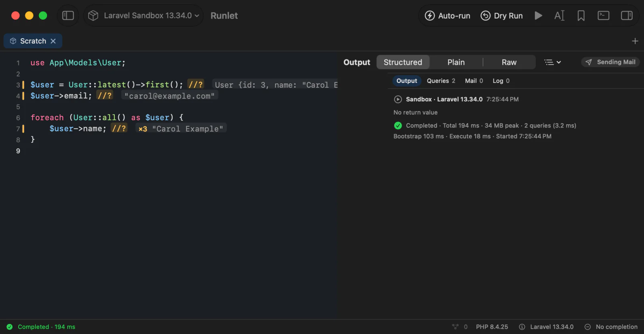Click the Sending Mail button

611,62
